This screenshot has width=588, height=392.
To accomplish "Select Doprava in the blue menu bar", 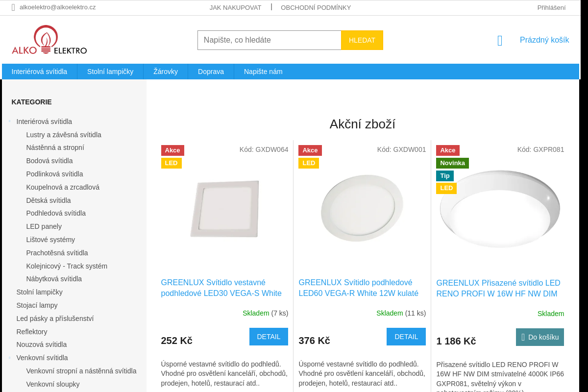I will click(211, 72).
